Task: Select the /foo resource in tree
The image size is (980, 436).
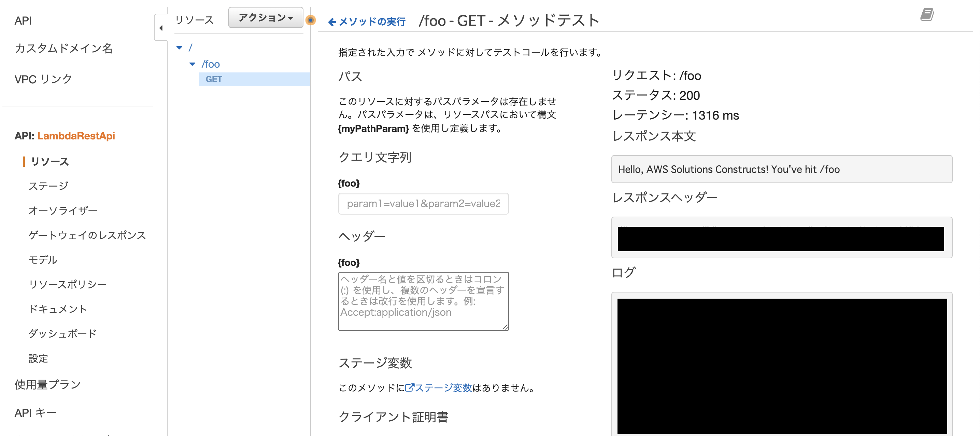Action: 211,64
